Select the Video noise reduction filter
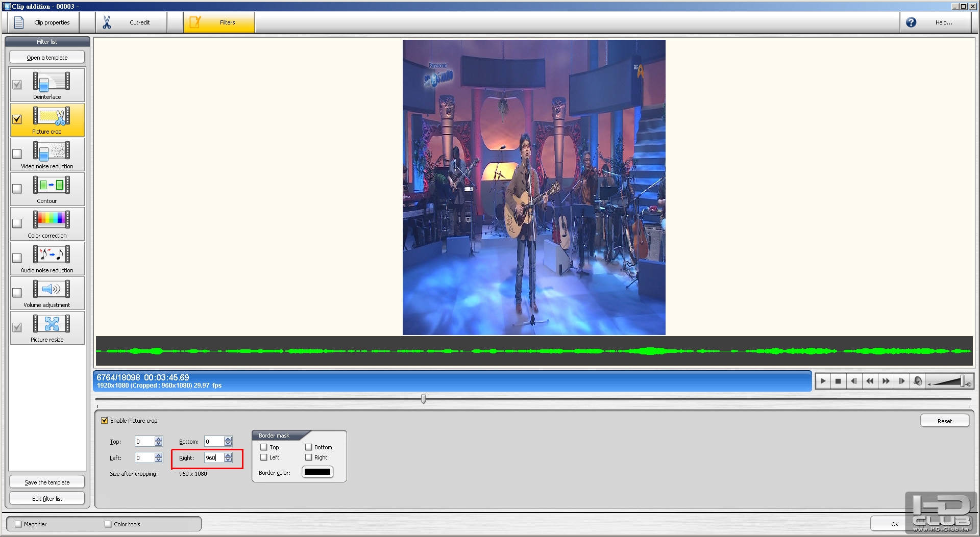Image resolution: width=980 pixels, height=537 pixels. (47, 155)
